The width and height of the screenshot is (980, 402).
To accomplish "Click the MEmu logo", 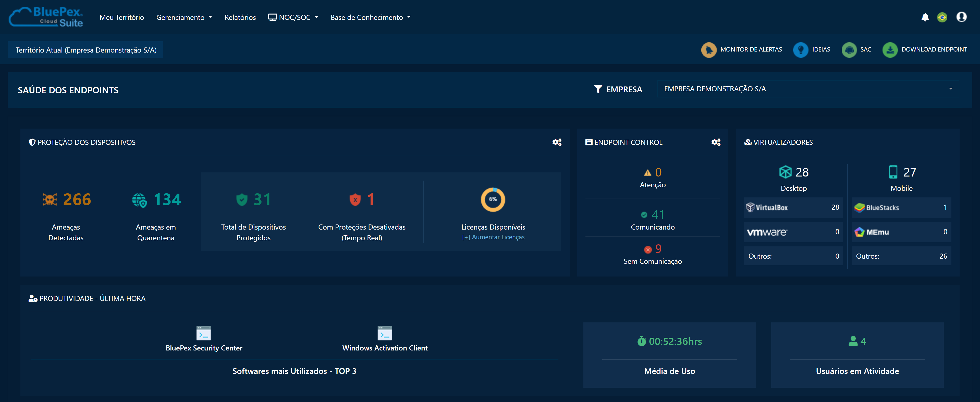I will tap(872, 232).
